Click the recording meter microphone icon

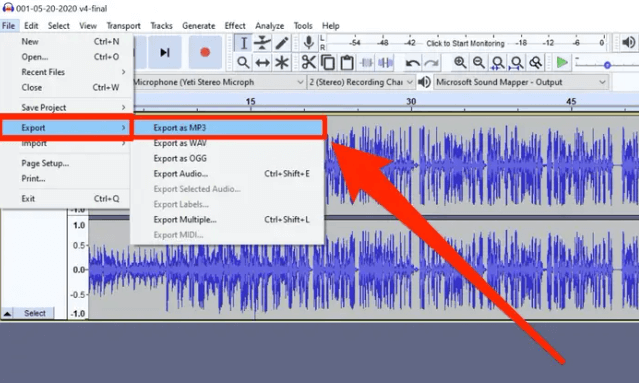[x=308, y=43]
